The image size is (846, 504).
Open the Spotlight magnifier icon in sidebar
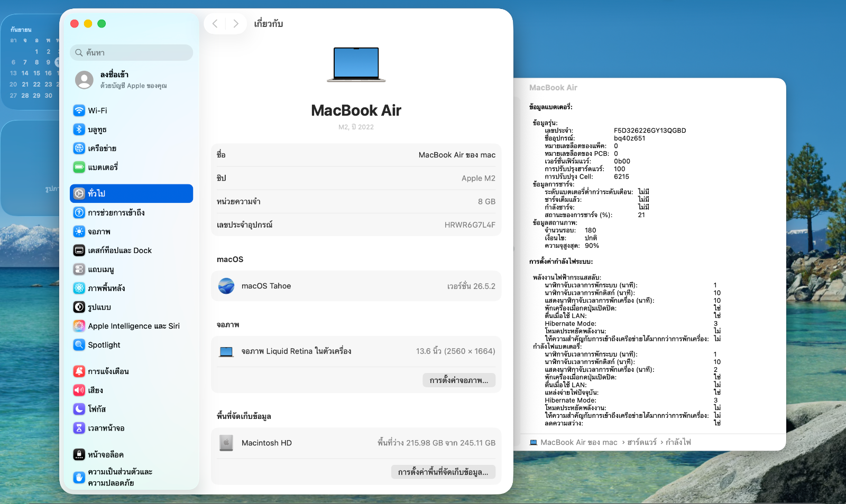coord(79,345)
